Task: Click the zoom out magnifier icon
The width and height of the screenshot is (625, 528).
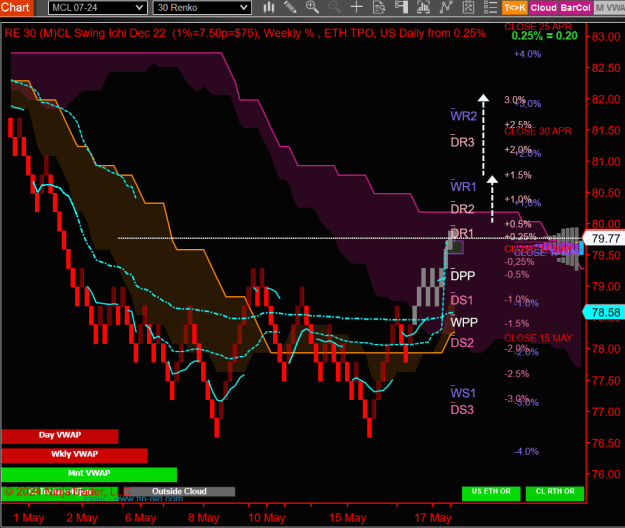Action: point(334,7)
